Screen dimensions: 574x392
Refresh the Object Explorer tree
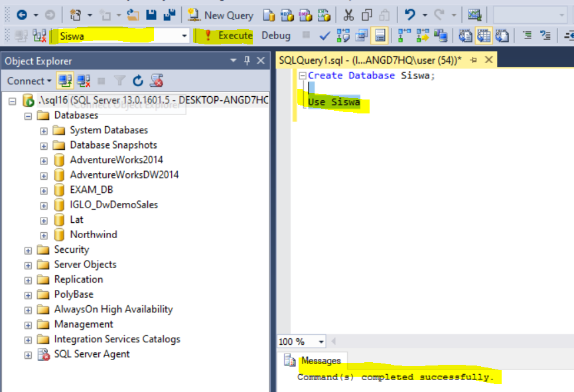(x=138, y=80)
